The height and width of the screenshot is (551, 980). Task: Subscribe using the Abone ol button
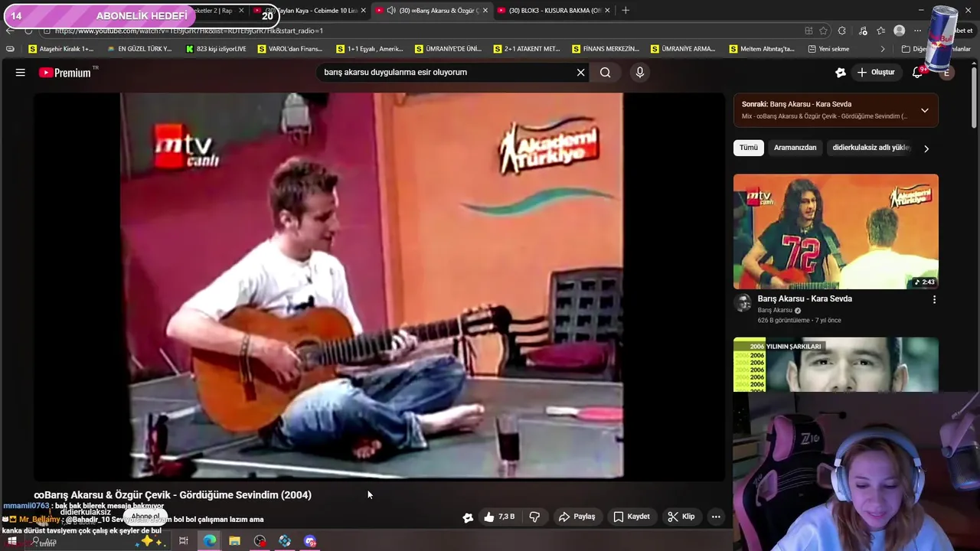tap(145, 517)
